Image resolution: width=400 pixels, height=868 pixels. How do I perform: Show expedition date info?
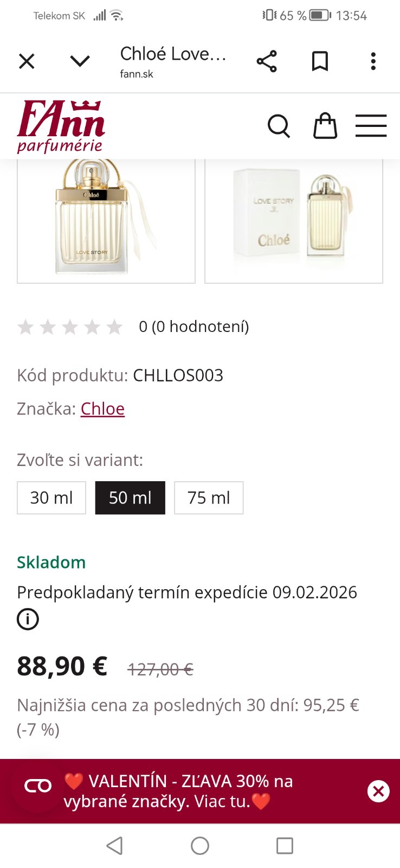[28, 619]
